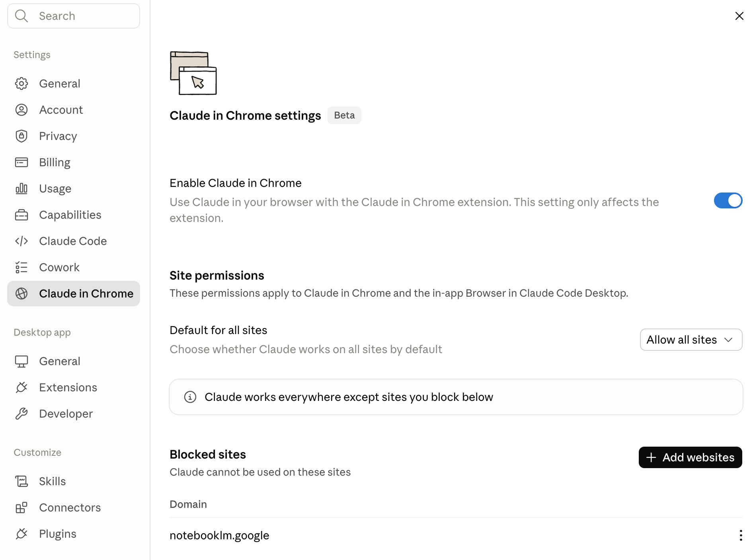Screen dimensions: 753x560
Task: Select the Billing card icon
Action: [21, 162]
